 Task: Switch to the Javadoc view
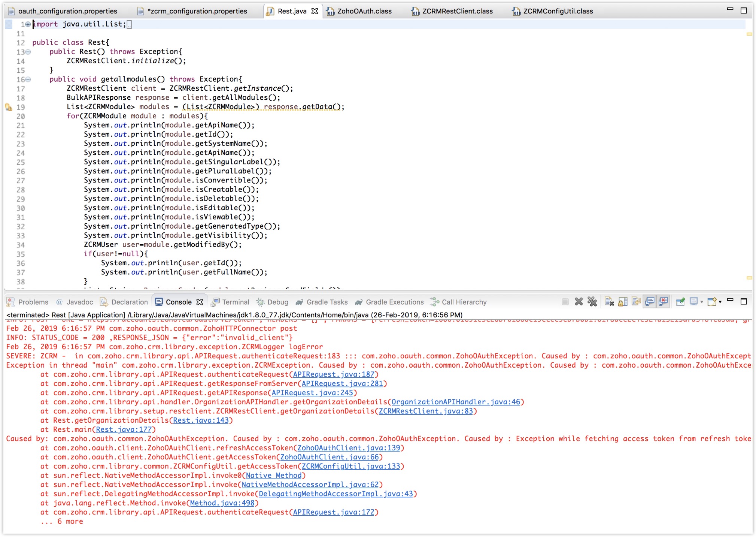pyautogui.click(x=75, y=302)
